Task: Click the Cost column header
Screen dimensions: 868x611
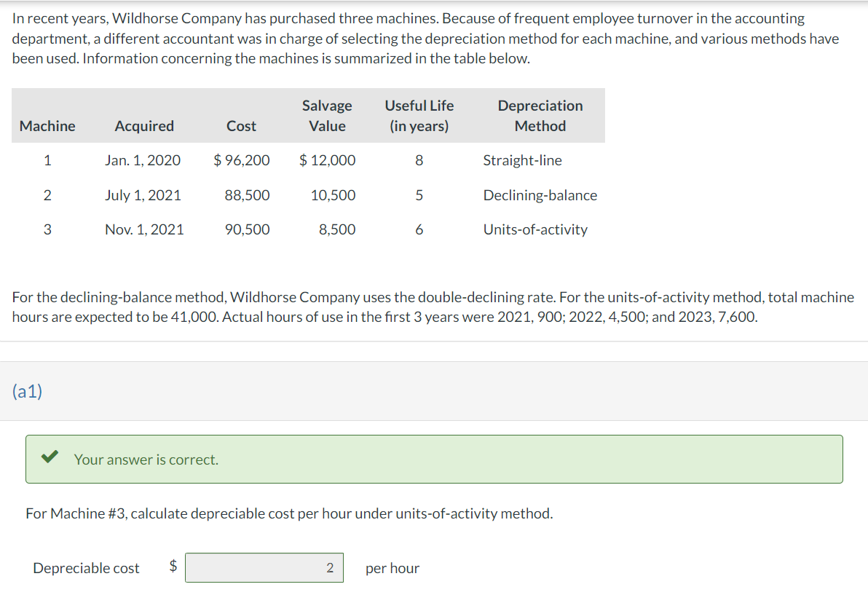Action: click(241, 126)
